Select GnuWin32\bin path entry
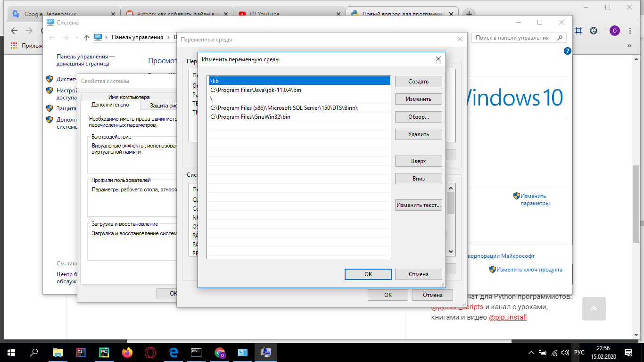Viewport: 644px width, 362px height. pos(299,117)
